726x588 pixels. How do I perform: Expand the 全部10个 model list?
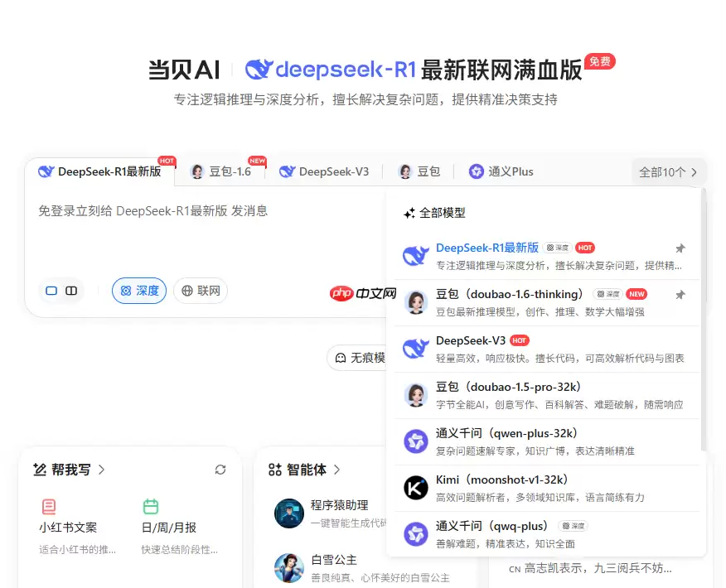click(668, 171)
